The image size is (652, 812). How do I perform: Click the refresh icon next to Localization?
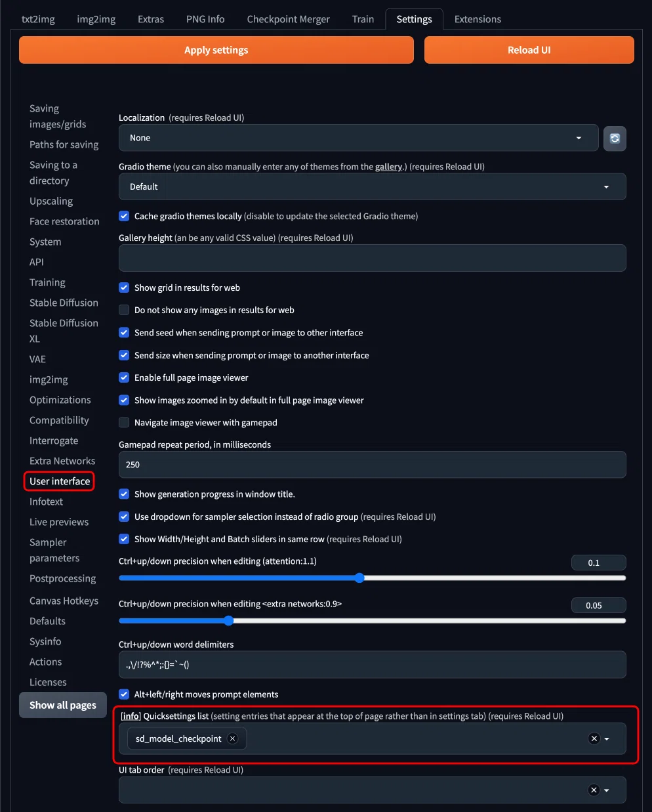[x=615, y=139]
